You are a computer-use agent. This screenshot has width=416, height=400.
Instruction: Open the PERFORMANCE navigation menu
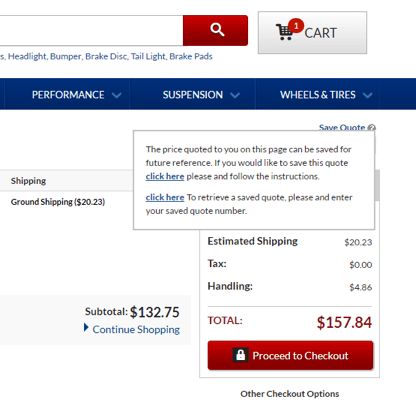[68, 95]
